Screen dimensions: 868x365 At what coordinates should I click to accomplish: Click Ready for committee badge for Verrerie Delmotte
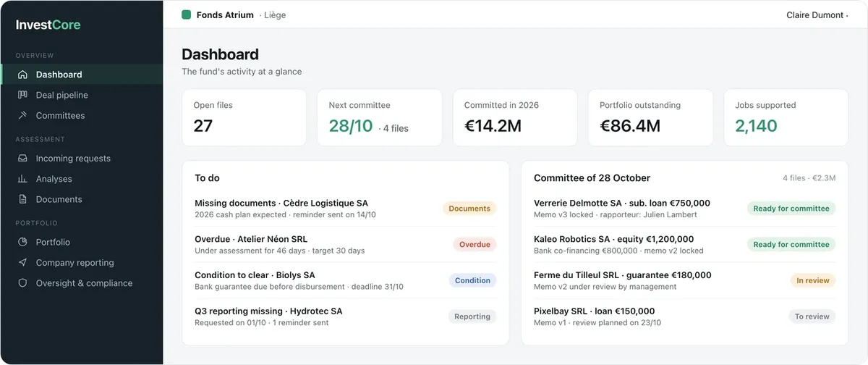coord(791,209)
